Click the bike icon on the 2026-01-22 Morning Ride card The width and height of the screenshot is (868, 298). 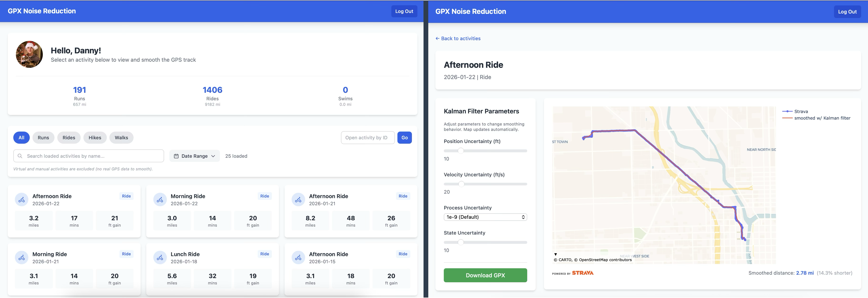coord(160,199)
